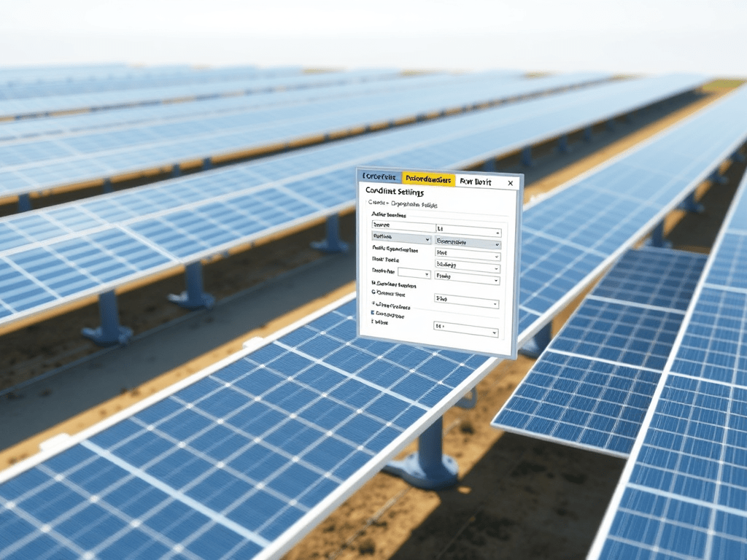Open the small empty dropdown beside the fifth-row label
747x560 pixels.
tap(414, 273)
